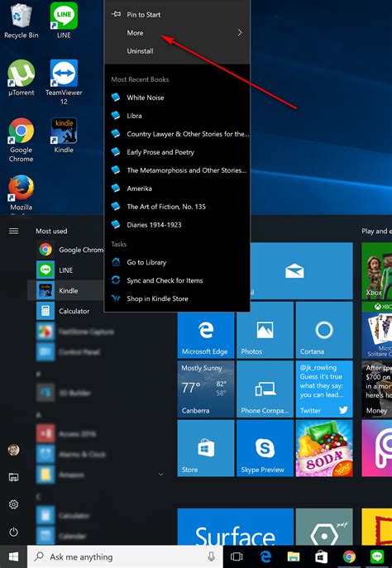Open the Microsoft Edge tile

206,330
